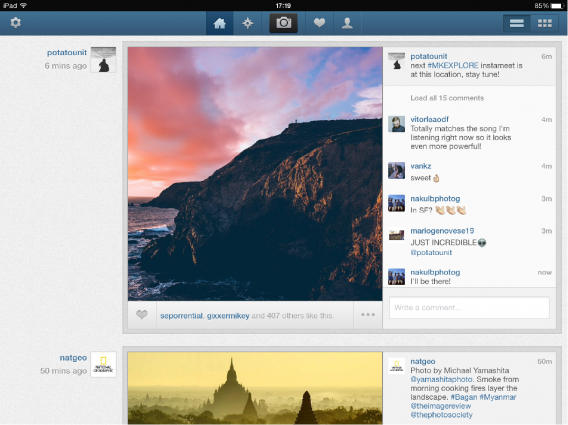Tap natgeo small avatar in caption

396,366
